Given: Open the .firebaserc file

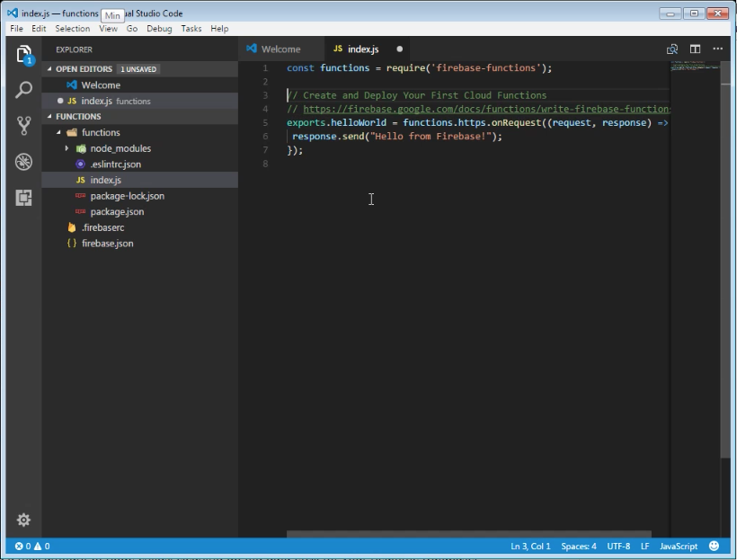Looking at the screenshot, I should click(x=139, y=227).
